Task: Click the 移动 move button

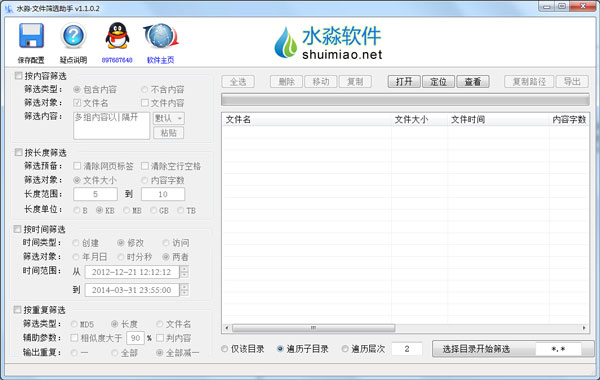Action: [x=321, y=82]
